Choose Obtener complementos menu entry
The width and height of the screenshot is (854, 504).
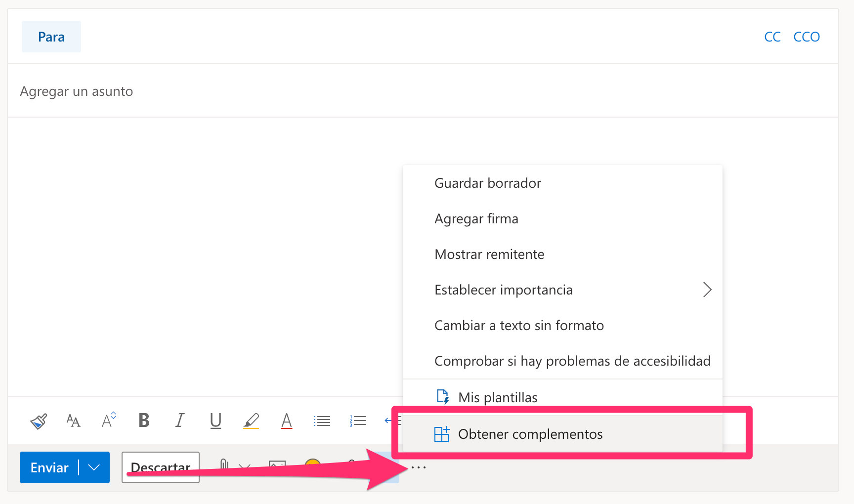pos(530,434)
